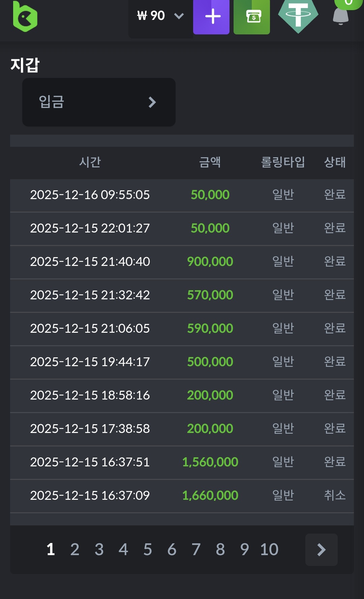Click the 2025-12-16 09:55:05 transaction
This screenshot has width=364, height=599.
pyautogui.click(x=90, y=195)
